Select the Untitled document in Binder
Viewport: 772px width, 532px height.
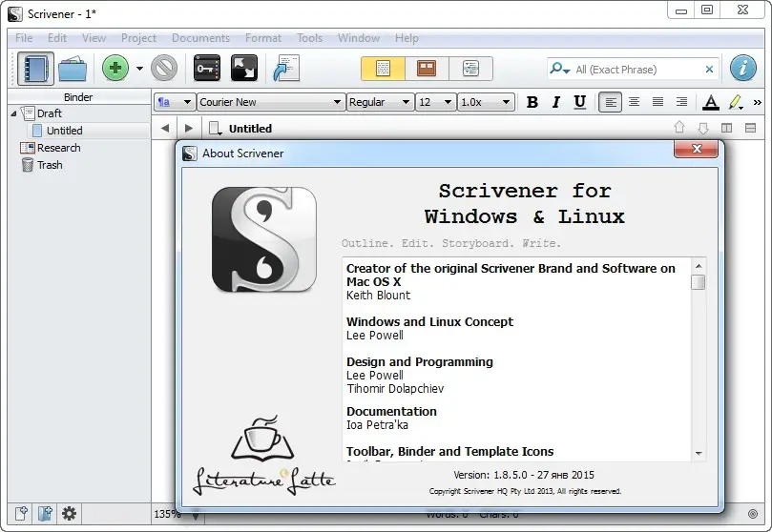pyautogui.click(x=64, y=131)
